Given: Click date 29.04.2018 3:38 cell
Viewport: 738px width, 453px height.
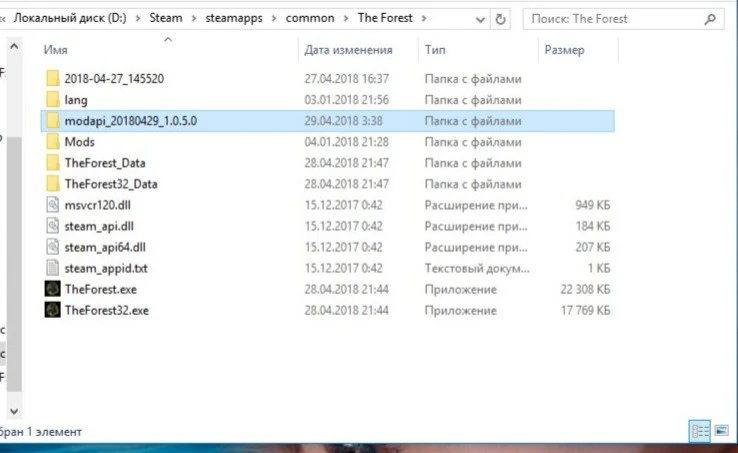Looking at the screenshot, I should (343, 121).
